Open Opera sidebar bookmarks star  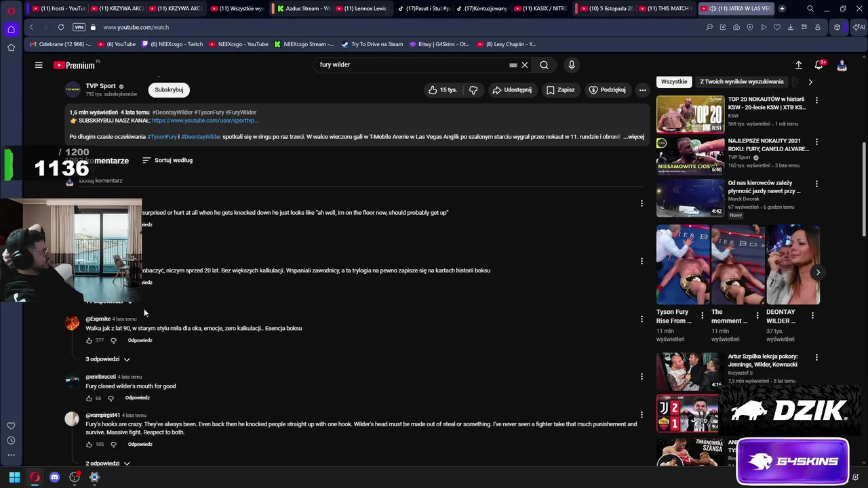pos(11,47)
